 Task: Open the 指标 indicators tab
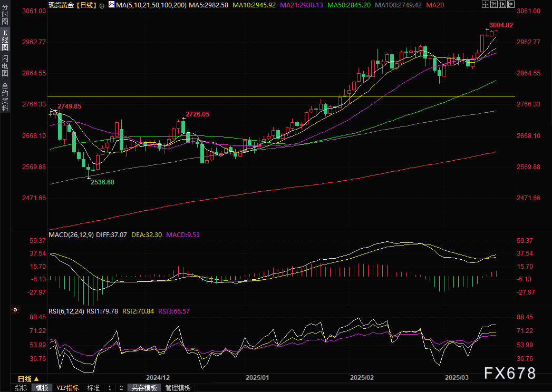[21, 388]
